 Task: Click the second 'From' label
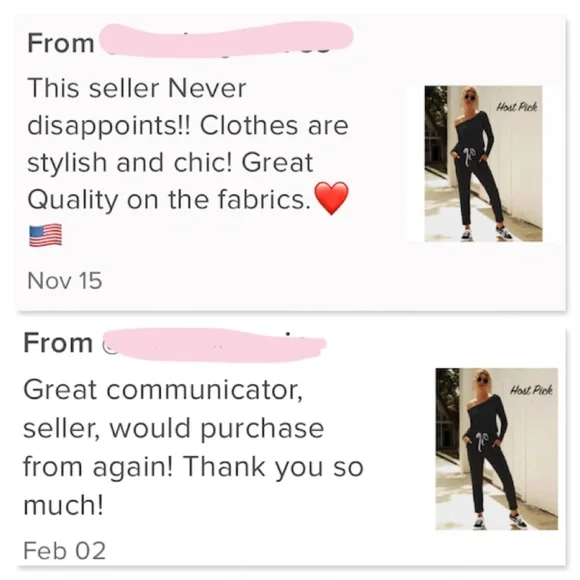pyautogui.click(x=58, y=343)
